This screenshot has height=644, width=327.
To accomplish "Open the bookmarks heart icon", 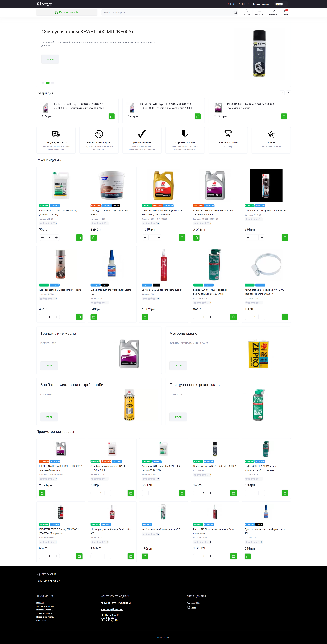I will (273, 11).
